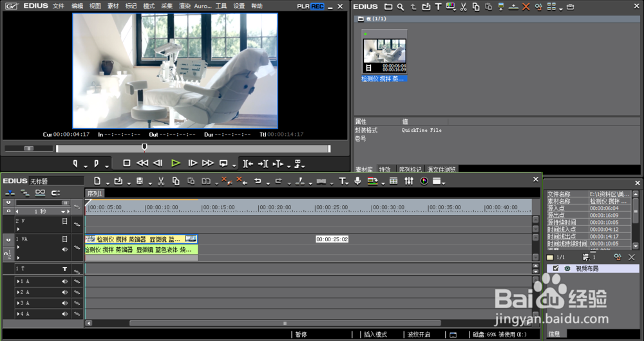Toggle the 视频布局 effect checkbox
The image size is (644, 341).
click(x=556, y=268)
